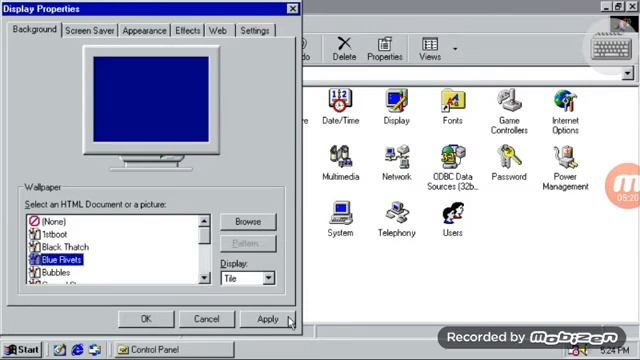Screen dimensions: 640x360
Task: Open the Game Controllers icon
Action: (x=509, y=111)
